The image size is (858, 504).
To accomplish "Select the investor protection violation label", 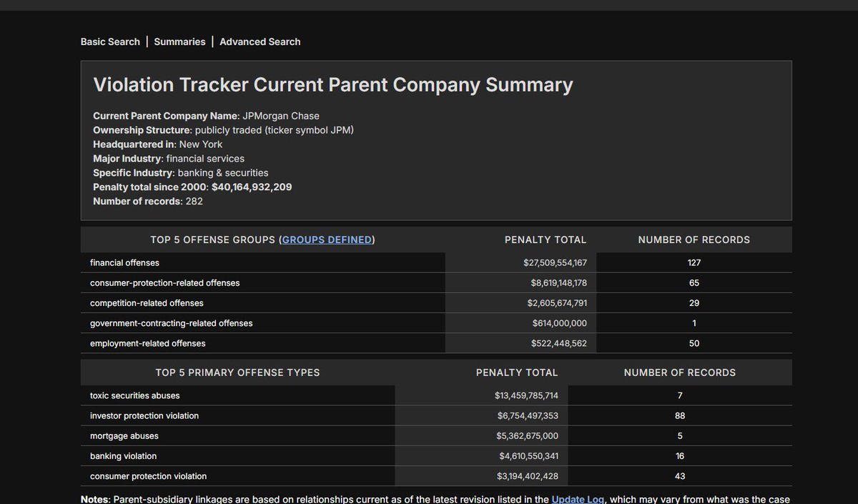I will [x=144, y=415].
